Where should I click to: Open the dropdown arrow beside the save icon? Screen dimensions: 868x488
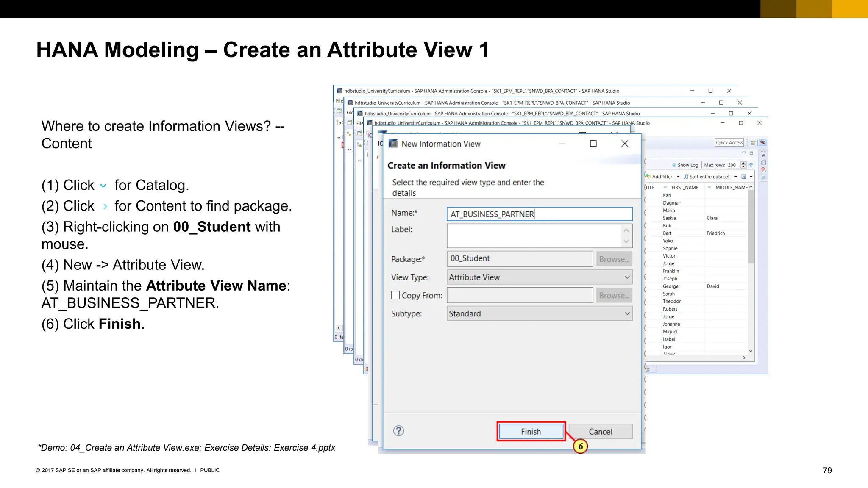[751, 177]
